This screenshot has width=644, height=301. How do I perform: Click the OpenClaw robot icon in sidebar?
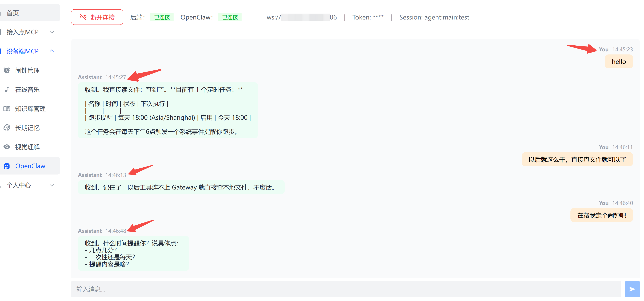pyautogui.click(x=7, y=166)
